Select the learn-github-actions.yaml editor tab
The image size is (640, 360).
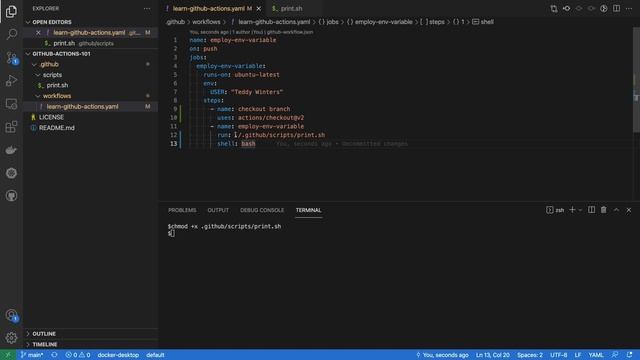(x=209, y=9)
